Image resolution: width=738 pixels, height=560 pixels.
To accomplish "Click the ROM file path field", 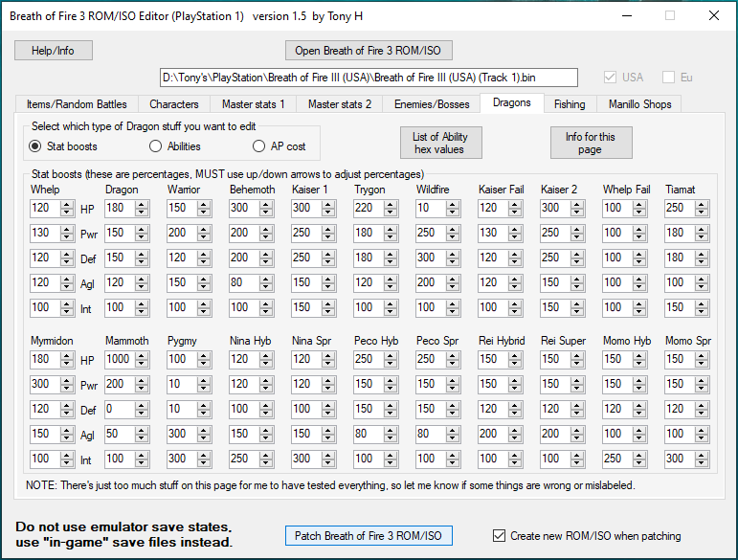I will [369, 78].
